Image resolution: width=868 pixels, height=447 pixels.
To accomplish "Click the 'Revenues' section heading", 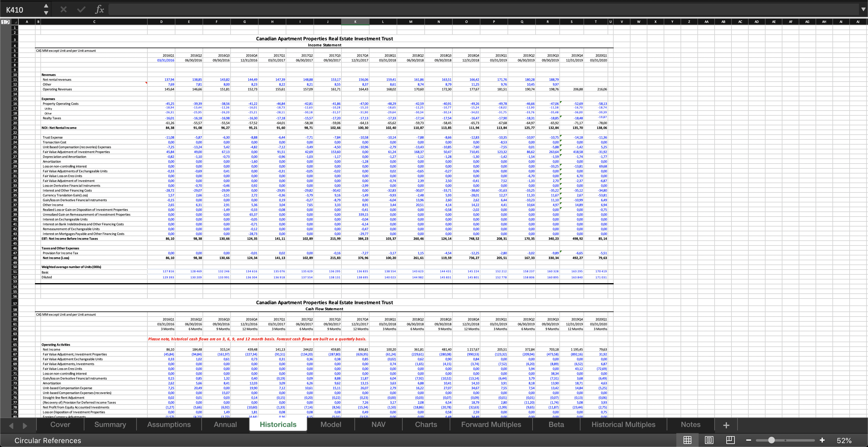I will [49, 75].
